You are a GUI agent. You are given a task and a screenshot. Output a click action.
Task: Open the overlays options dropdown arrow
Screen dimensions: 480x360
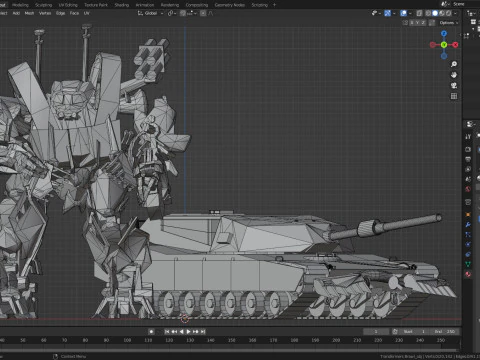(x=410, y=13)
